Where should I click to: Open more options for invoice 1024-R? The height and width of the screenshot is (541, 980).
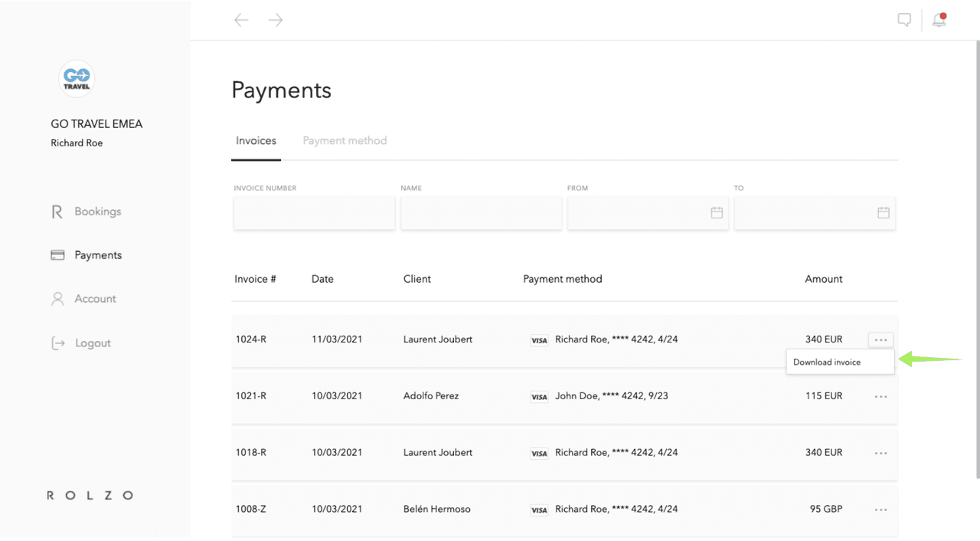click(880, 339)
